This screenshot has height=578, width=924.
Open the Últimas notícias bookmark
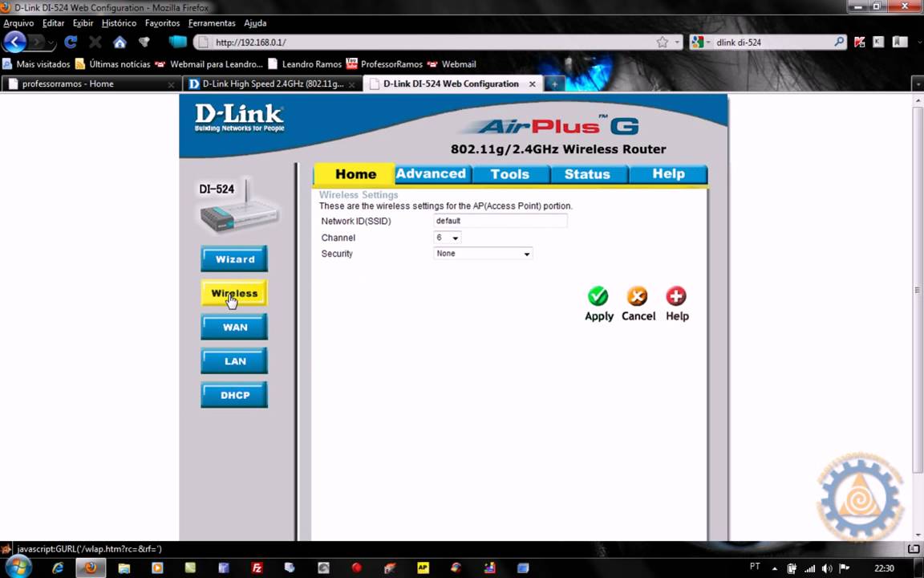click(x=113, y=64)
